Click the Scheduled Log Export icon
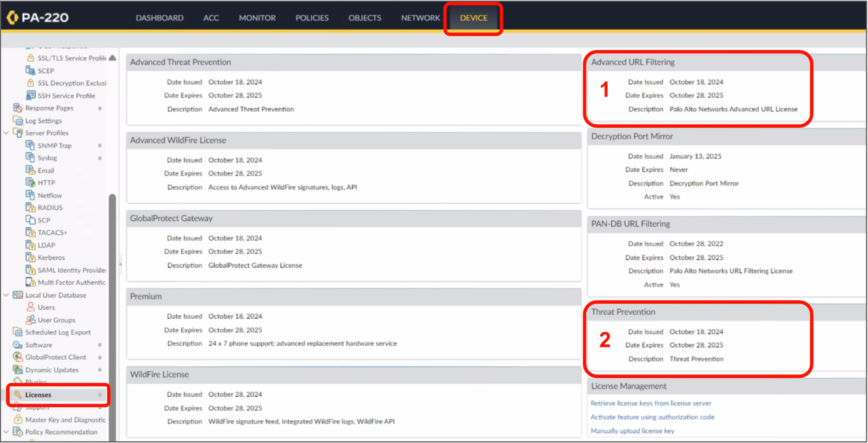This screenshot has height=443, width=868. point(18,332)
